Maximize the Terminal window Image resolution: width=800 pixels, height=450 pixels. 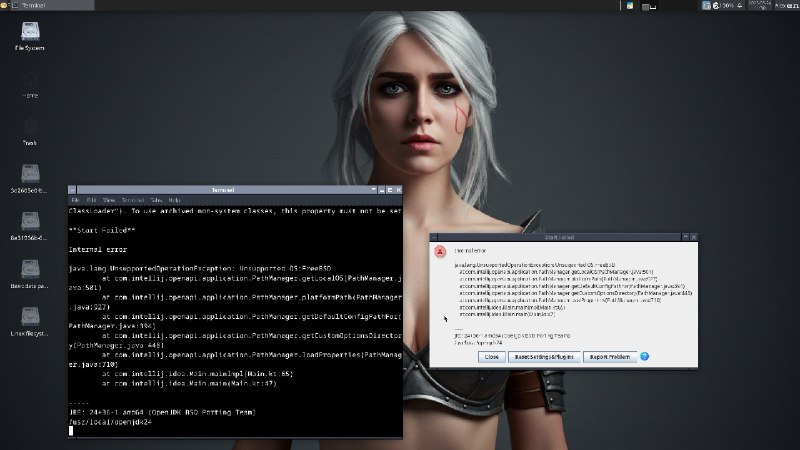click(x=390, y=190)
